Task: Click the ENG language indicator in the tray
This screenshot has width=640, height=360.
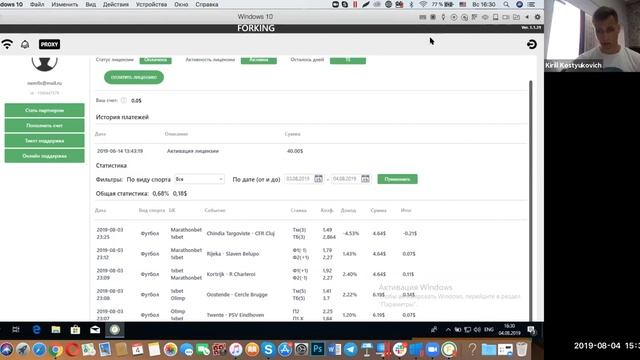Action: [489, 329]
